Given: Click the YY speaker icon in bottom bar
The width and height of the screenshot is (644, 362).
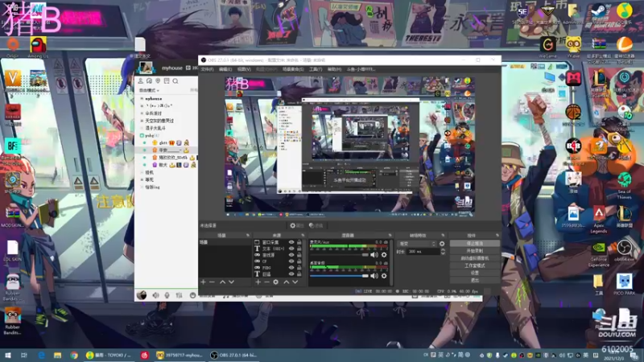Looking at the screenshot, I should [x=155, y=295].
